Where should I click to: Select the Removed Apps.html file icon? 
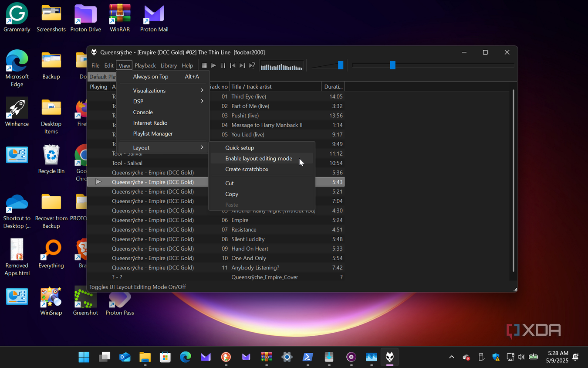pyautogui.click(x=17, y=257)
